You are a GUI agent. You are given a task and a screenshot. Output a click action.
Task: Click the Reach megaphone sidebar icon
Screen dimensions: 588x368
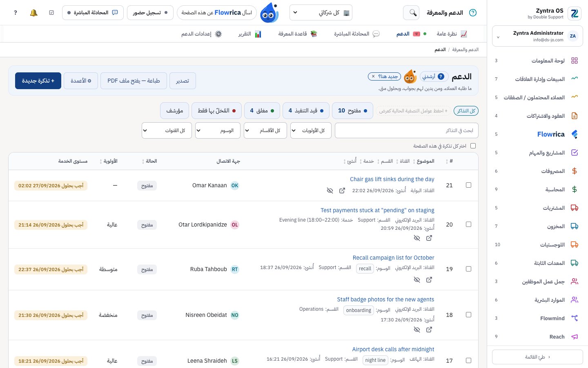click(x=575, y=337)
